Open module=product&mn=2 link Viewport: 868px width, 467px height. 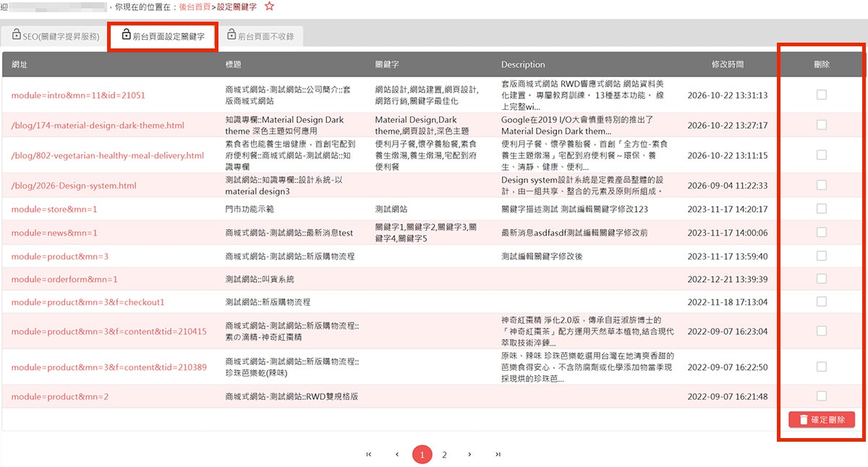click(60, 397)
